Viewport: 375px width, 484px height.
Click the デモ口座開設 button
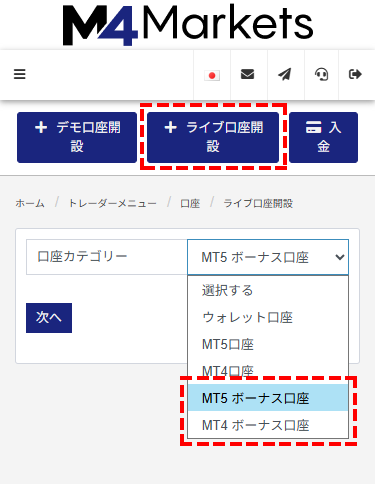coord(77,137)
